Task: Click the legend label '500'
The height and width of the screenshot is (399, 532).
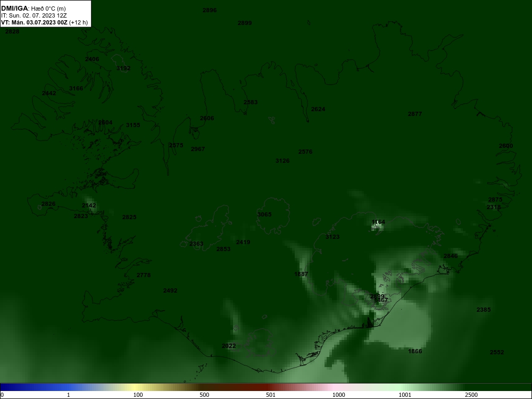Action: (204, 395)
